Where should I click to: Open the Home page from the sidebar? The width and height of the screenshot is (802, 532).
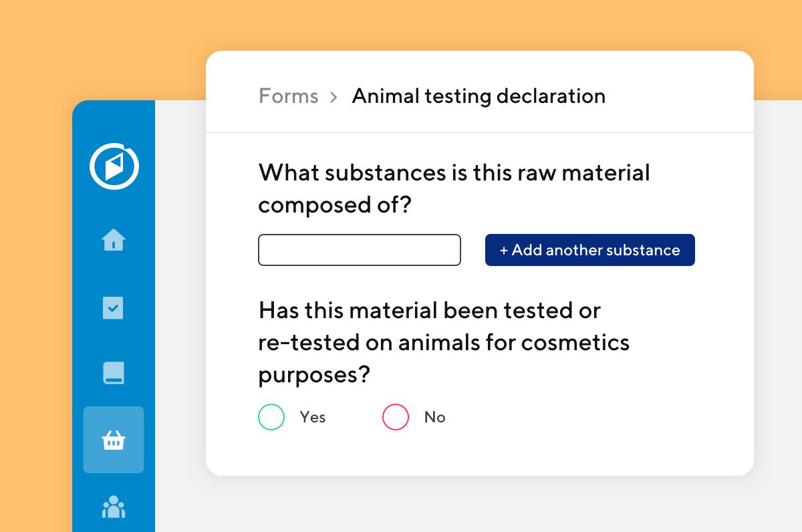coord(114,239)
